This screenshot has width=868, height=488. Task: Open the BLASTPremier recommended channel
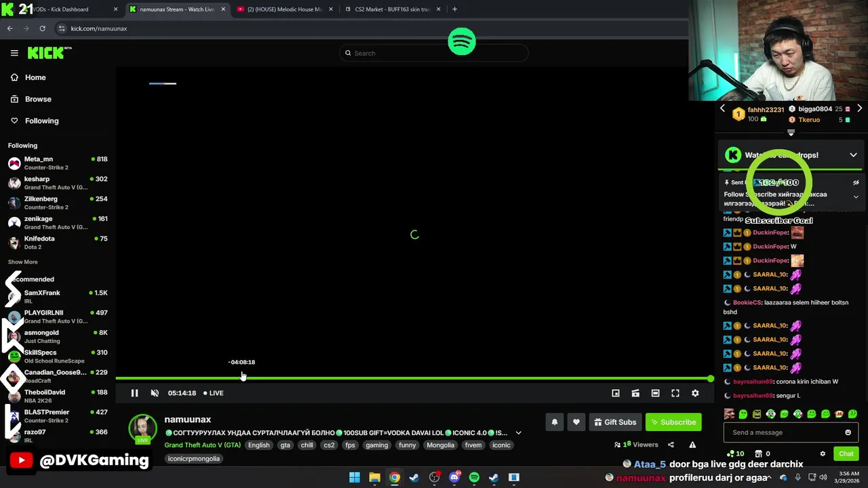tap(58, 416)
